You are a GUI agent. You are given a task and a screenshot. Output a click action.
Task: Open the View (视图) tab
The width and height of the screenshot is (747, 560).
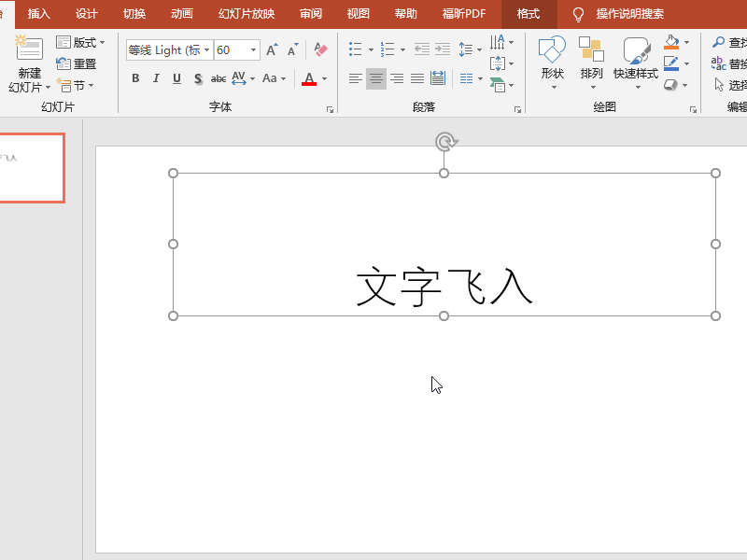tap(359, 14)
